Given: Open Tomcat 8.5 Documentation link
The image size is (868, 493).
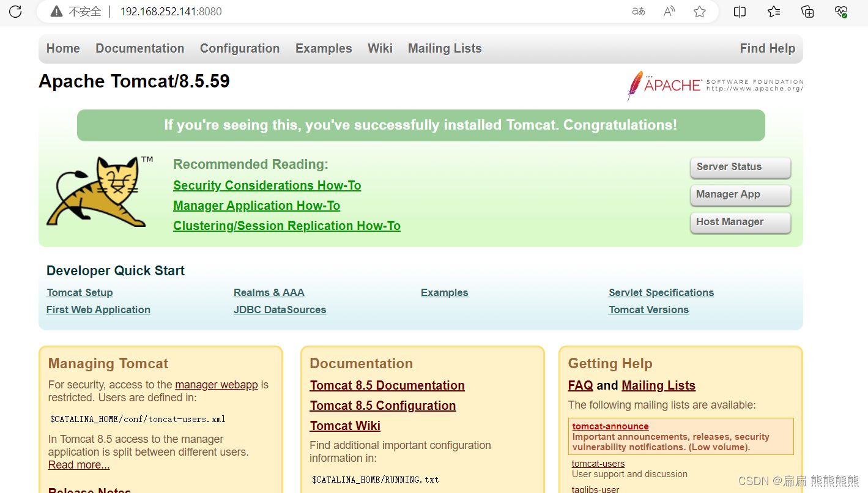Looking at the screenshot, I should pyautogui.click(x=387, y=385).
